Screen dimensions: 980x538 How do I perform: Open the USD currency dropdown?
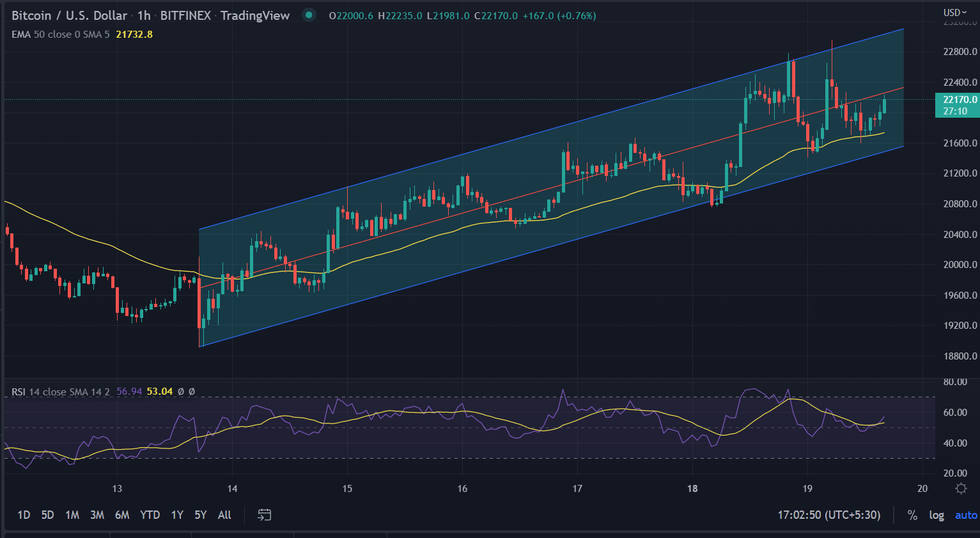coord(955,12)
